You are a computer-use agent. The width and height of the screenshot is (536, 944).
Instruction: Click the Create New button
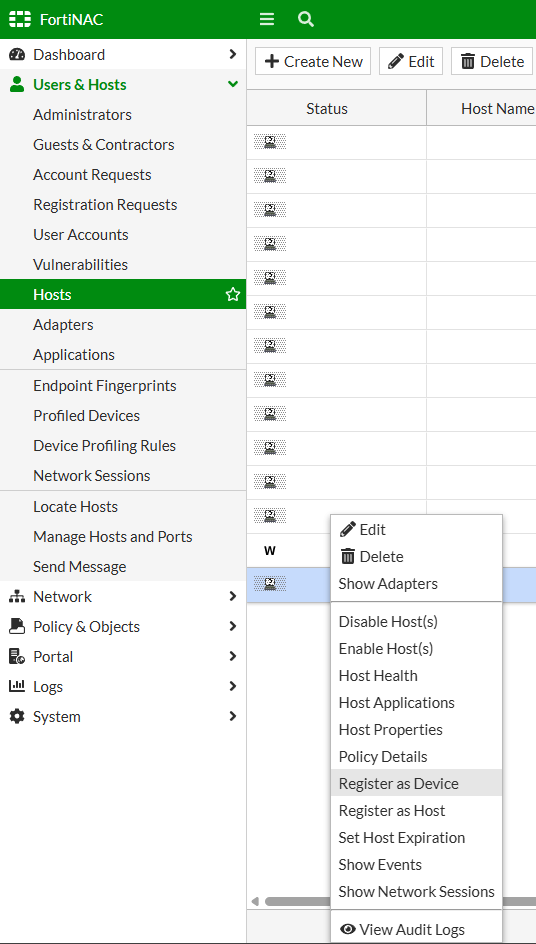click(313, 61)
